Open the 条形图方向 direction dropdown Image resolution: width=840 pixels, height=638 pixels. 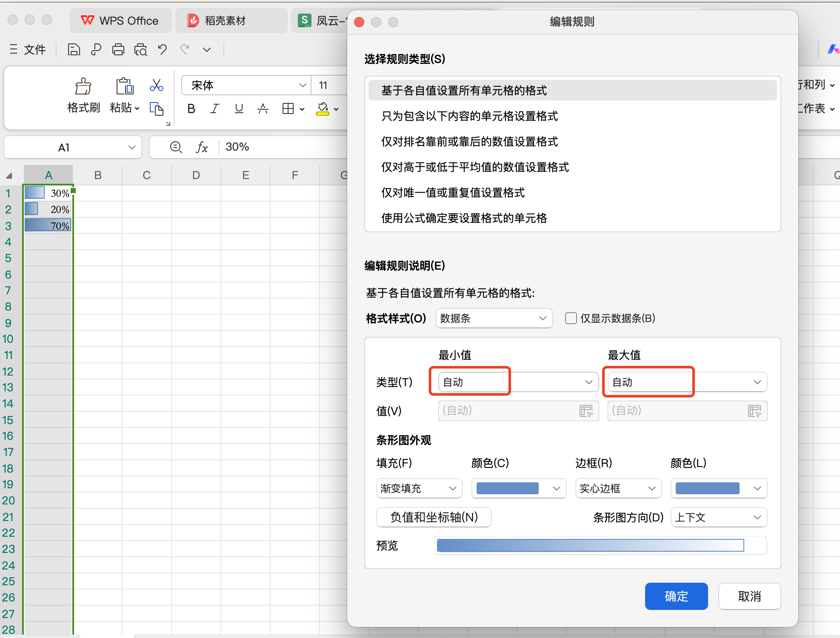pos(718,517)
